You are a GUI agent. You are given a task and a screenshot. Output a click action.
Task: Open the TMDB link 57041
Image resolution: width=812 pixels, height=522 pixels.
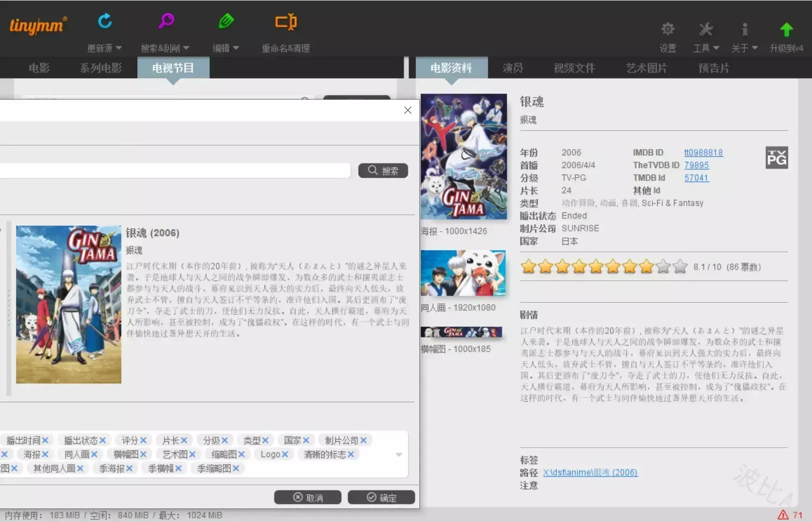[x=697, y=178]
